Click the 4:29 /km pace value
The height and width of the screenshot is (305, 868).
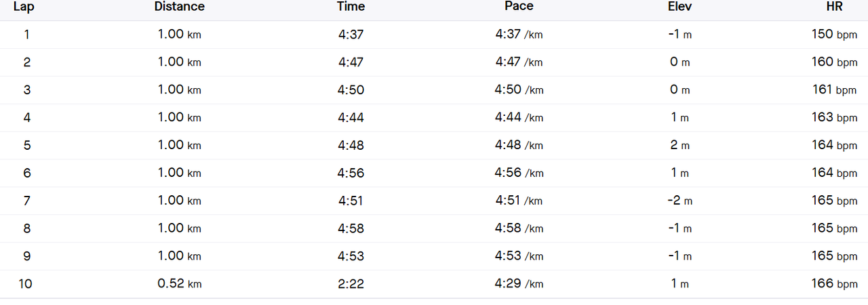pyautogui.click(x=519, y=285)
